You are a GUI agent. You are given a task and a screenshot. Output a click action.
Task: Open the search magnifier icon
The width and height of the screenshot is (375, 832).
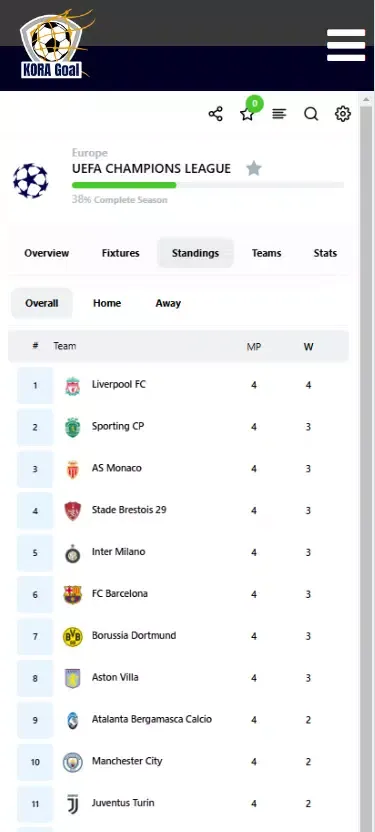(311, 114)
